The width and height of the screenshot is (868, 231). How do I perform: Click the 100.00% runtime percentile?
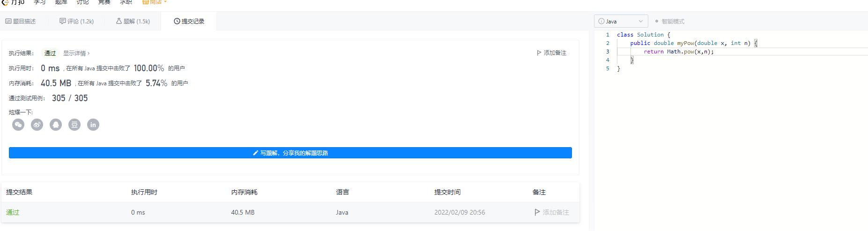click(x=149, y=68)
